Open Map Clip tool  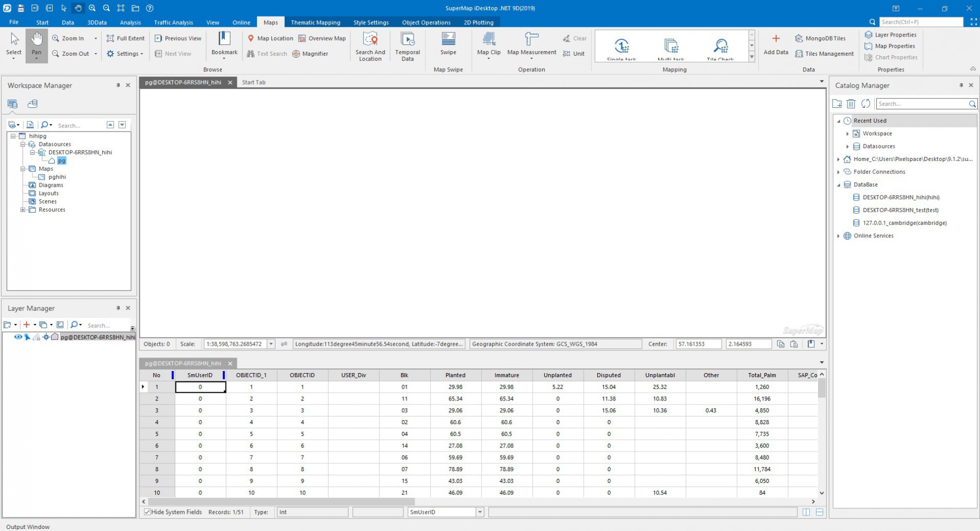[x=488, y=45]
